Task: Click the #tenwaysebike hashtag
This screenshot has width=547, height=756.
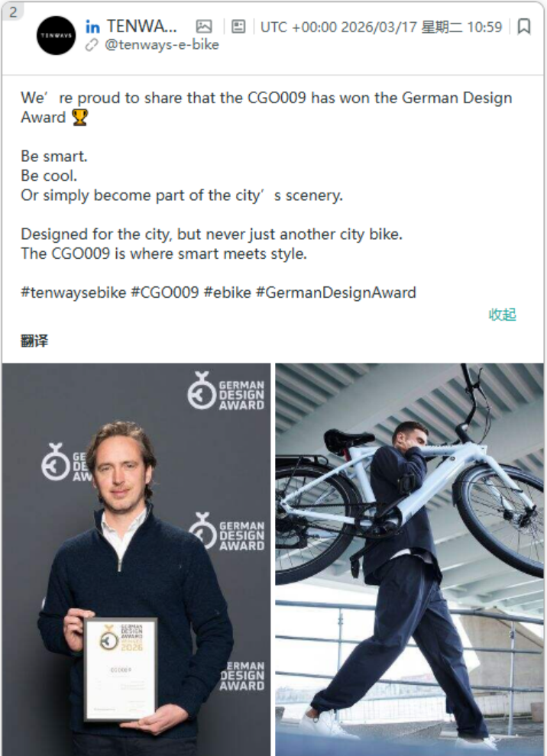Action: [x=73, y=292]
